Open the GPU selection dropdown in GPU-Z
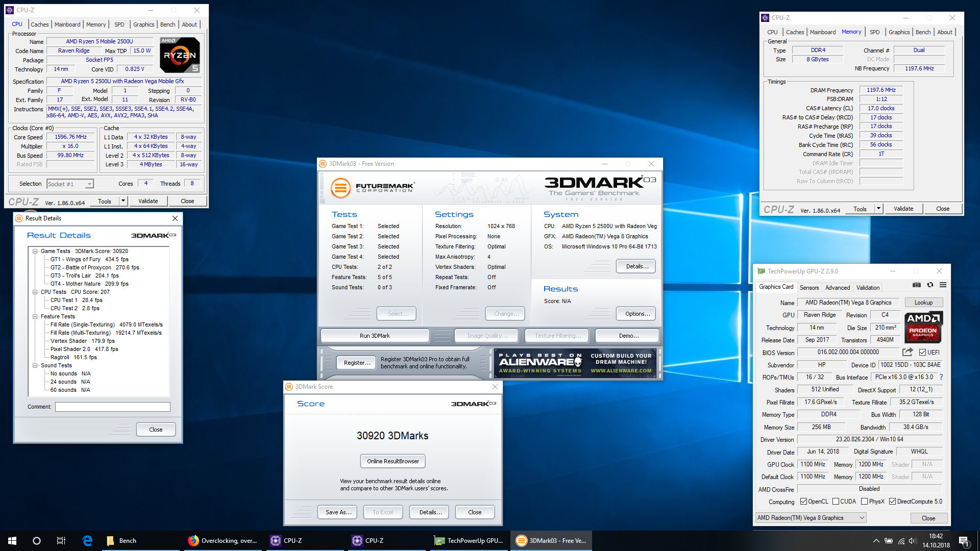 click(x=811, y=518)
